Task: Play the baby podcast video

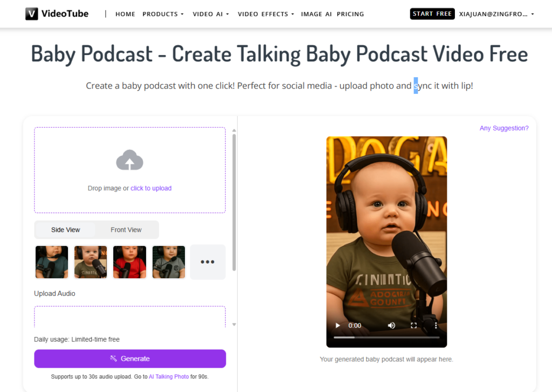Action: tap(337, 326)
